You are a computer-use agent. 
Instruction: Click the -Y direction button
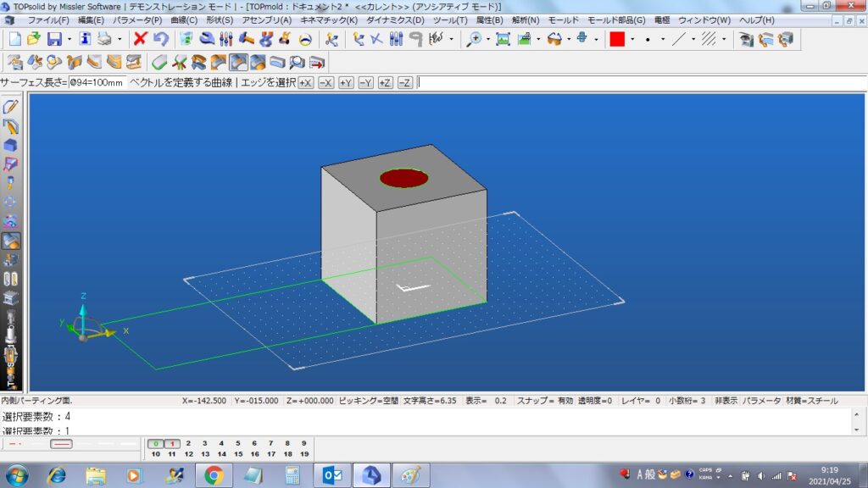coord(365,82)
